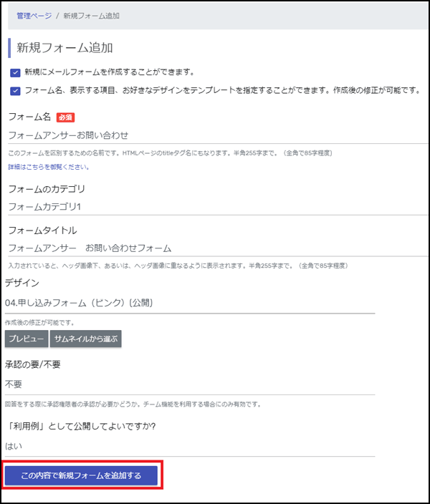Click the フォームタイトル input field
Screen dimensions: 430x504
(x=218, y=248)
